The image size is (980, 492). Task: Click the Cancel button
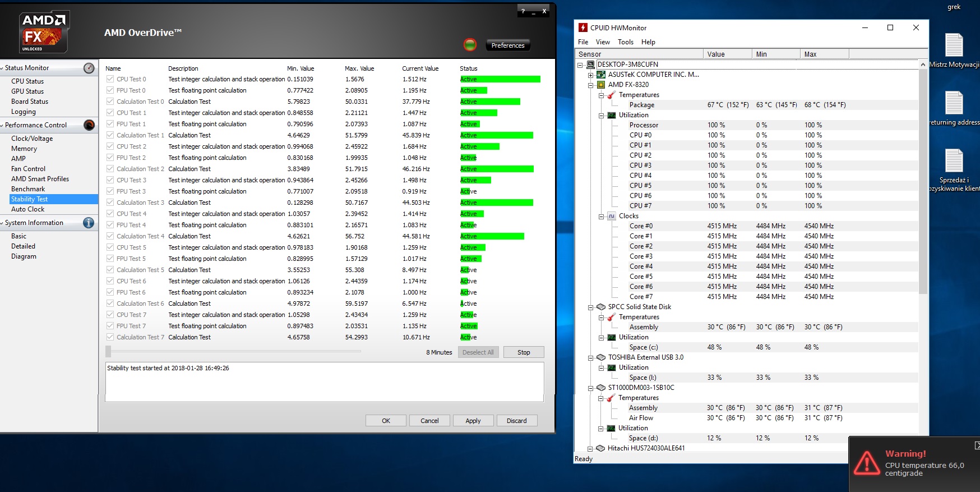[429, 421]
